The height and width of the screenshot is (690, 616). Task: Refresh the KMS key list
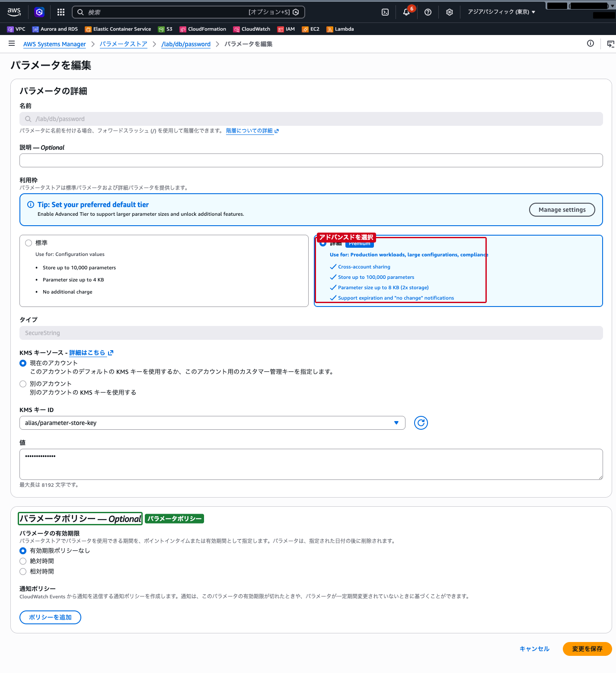[421, 423]
